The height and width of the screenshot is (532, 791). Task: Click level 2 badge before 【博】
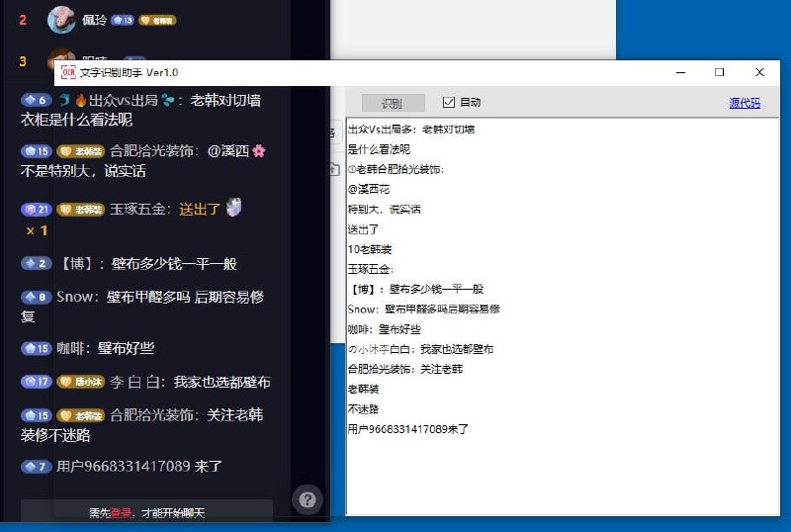pos(36,263)
